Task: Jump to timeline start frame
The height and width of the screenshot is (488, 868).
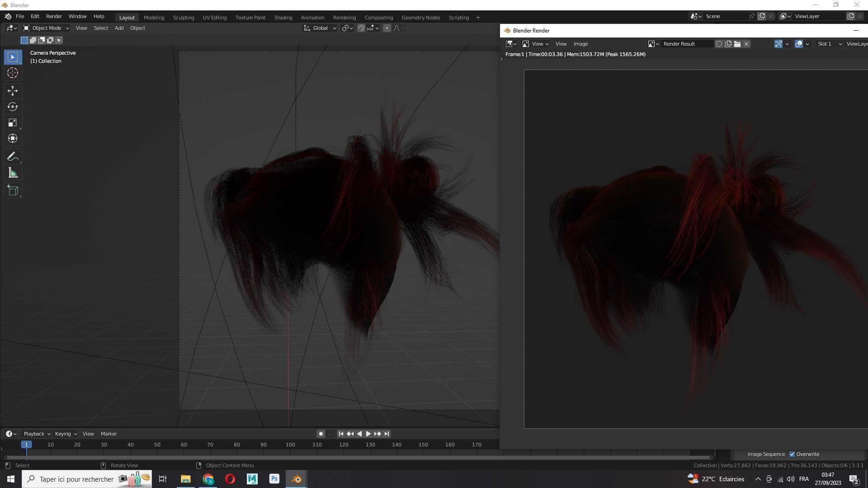Action: pos(341,434)
